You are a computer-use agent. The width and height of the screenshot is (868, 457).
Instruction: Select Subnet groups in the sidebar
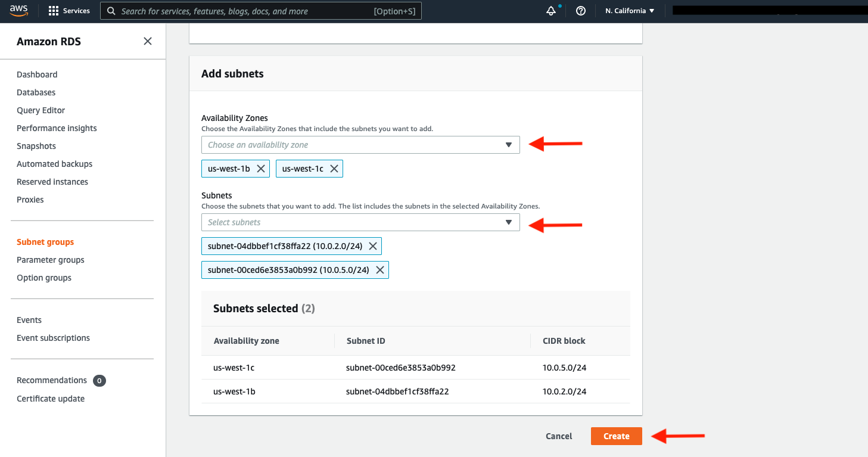[45, 242]
